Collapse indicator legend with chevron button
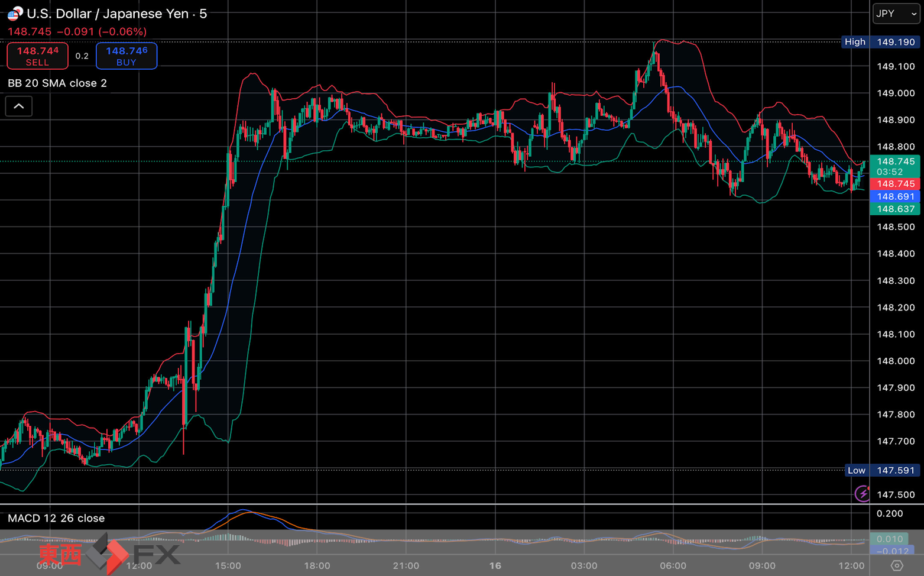The height and width of the screenshot is (576, 924). pyautogui.click(x=19, y=106)
